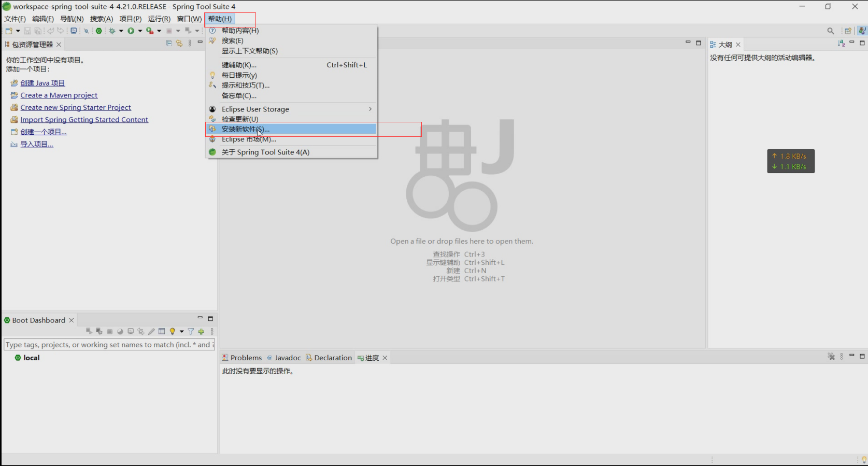868x466 pixels.
Task: Click the 创建一个项目... link
Action: (x=44, y=132)
